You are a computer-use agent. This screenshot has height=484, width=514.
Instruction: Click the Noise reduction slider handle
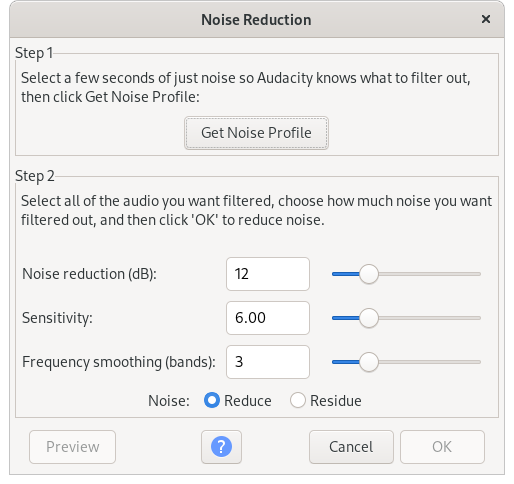point(369,274)
